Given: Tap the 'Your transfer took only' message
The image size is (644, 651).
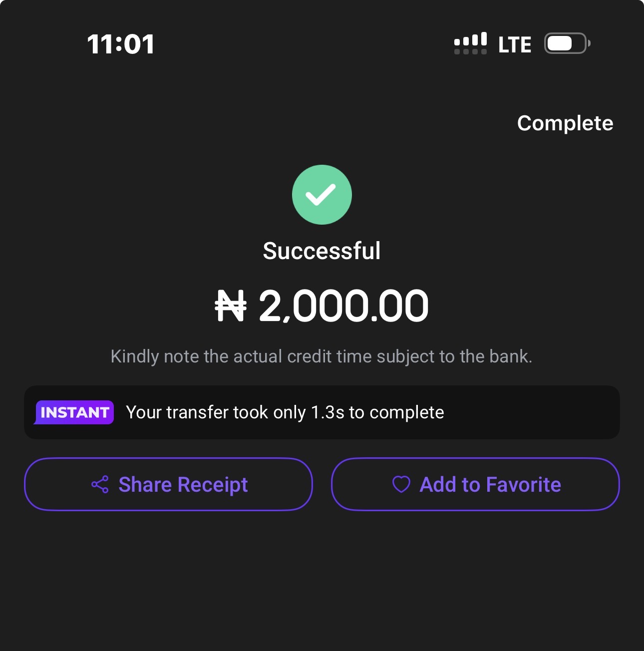Looking at the screenshot, I should (x=216, y=412).
